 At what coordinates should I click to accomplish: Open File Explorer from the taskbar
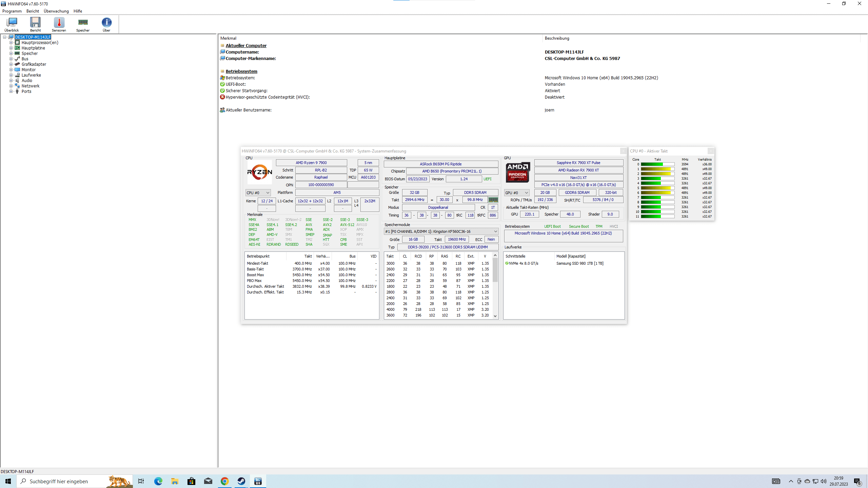point(175,481)
